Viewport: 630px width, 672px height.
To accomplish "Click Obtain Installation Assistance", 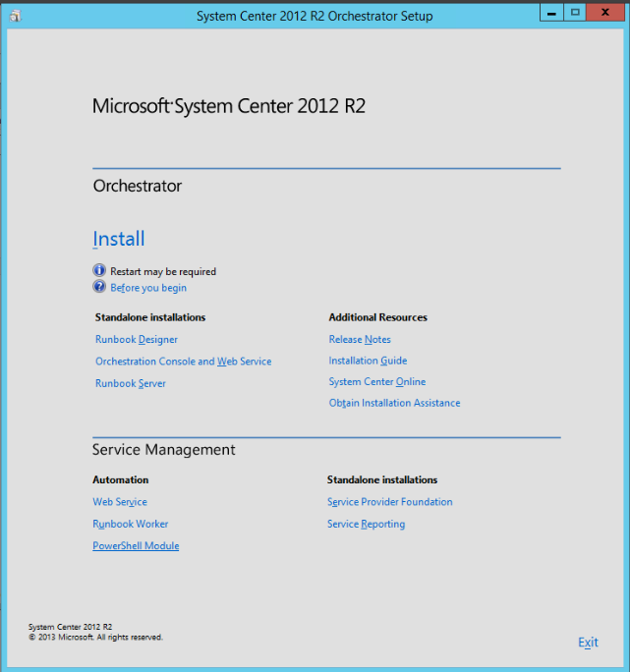I will coord(394,403).
